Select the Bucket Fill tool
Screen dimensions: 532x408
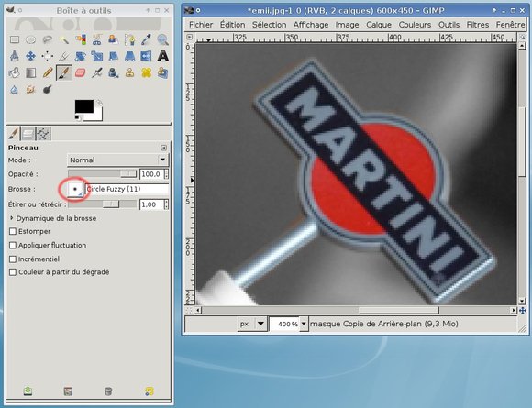15,72
